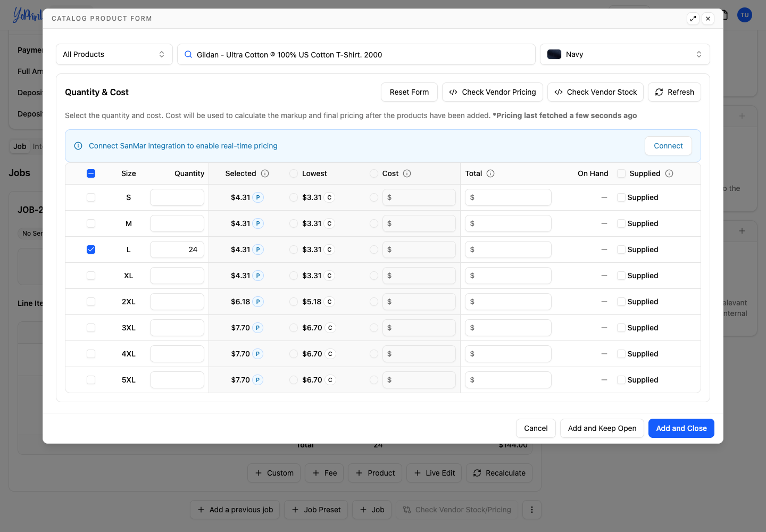Click Add and Keep Open button

602,428
